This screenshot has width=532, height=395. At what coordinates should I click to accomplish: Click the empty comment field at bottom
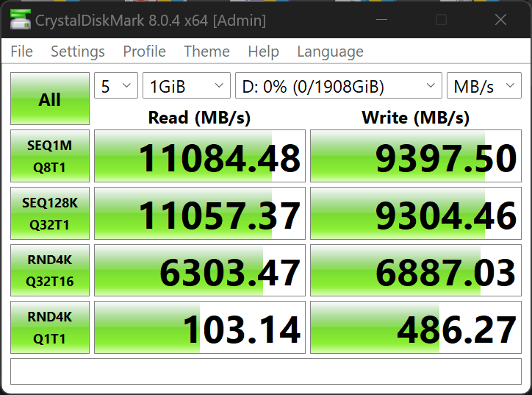click(x=266, y=371)
